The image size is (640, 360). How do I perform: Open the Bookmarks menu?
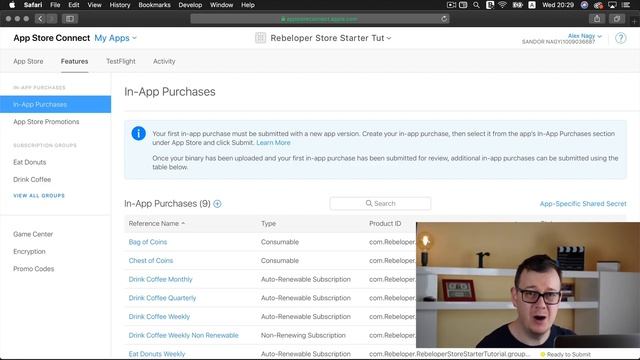(x=154, y=5)
